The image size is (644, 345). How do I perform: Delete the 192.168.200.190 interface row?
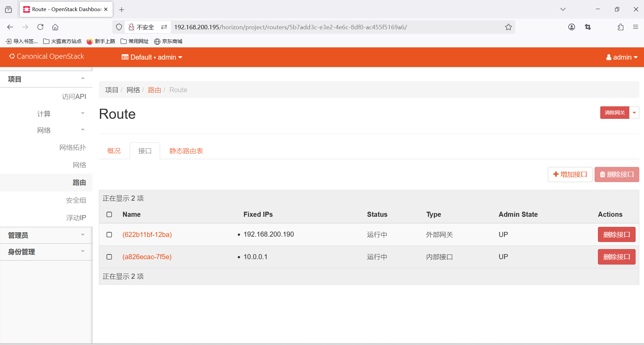616,235
